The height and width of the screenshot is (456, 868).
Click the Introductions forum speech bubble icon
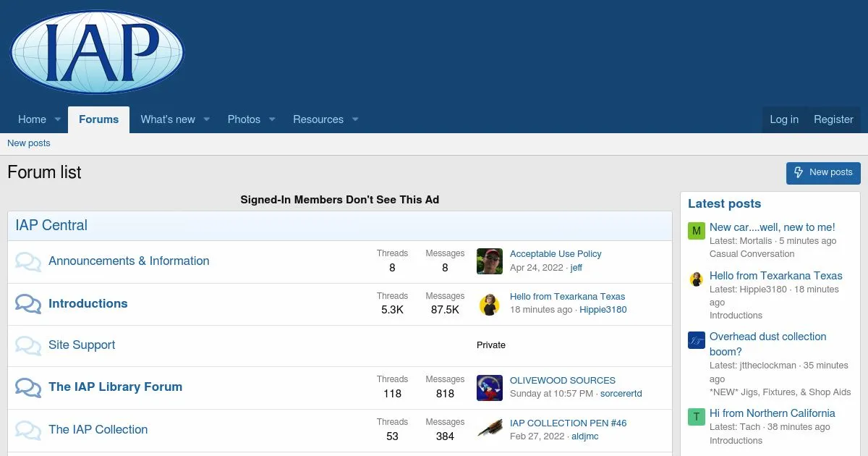click(x=28, y=304)
